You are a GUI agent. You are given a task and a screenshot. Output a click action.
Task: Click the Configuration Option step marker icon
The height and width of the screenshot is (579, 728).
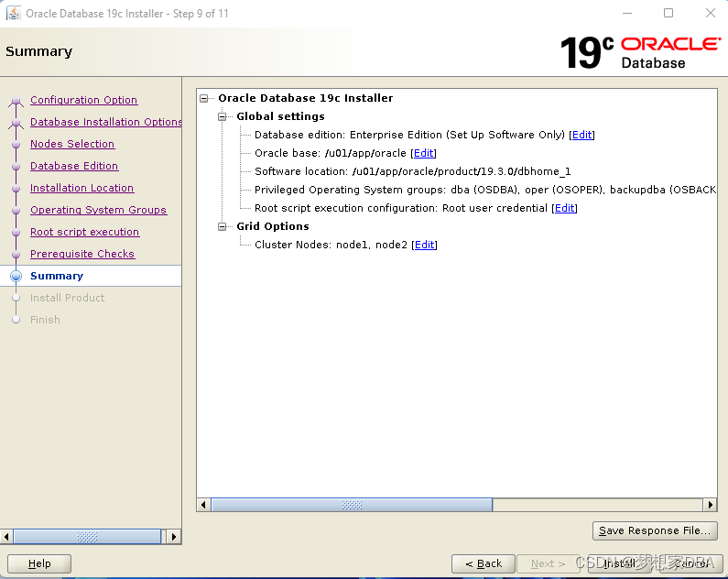click(16, 100)
